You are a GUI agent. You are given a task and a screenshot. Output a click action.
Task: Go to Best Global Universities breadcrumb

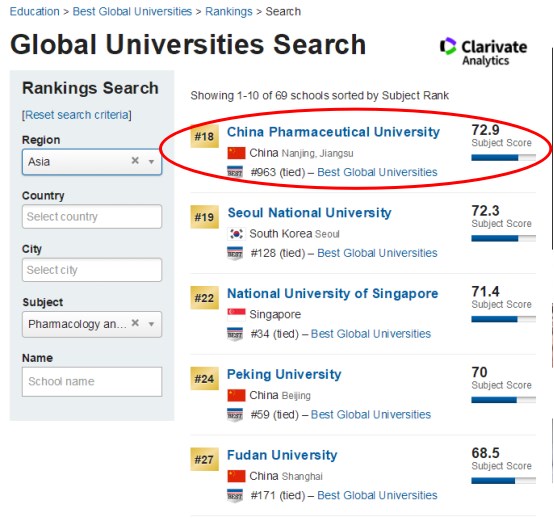pos(132,11)
